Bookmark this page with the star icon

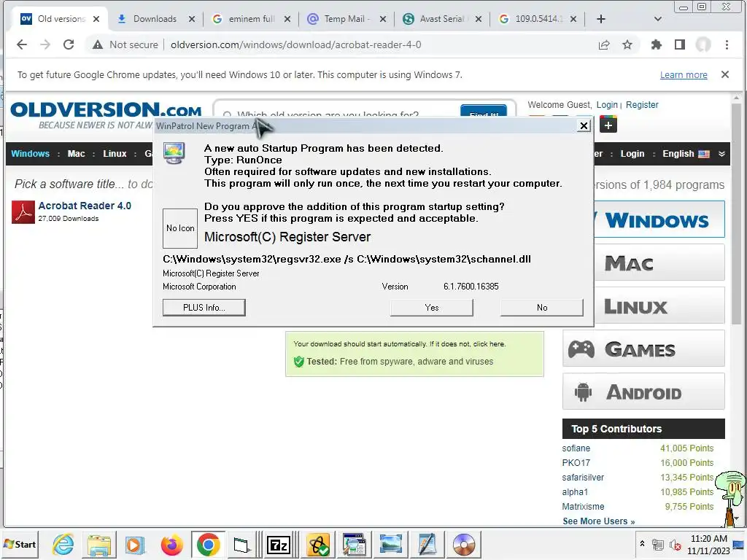627,44
